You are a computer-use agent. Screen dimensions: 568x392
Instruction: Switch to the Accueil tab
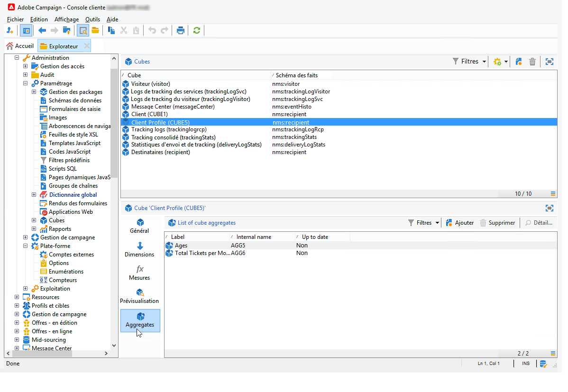[x=20, y=46]
